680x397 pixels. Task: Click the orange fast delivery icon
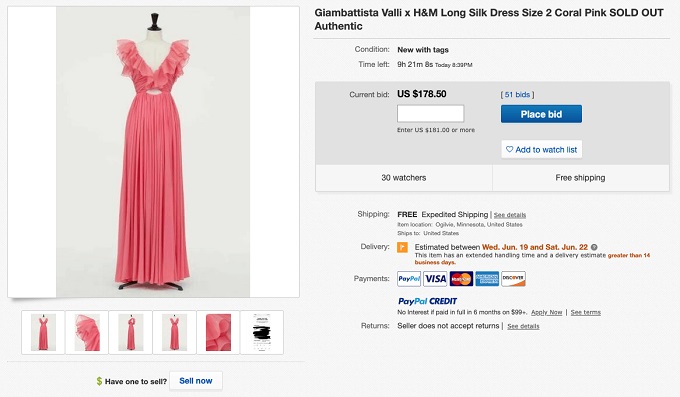[402, 247]
